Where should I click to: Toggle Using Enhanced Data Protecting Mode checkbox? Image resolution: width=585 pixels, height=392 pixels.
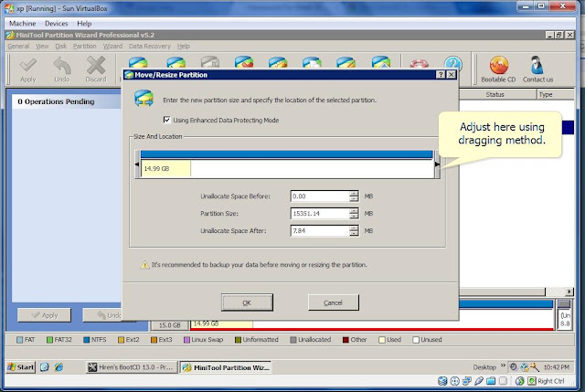166,120
